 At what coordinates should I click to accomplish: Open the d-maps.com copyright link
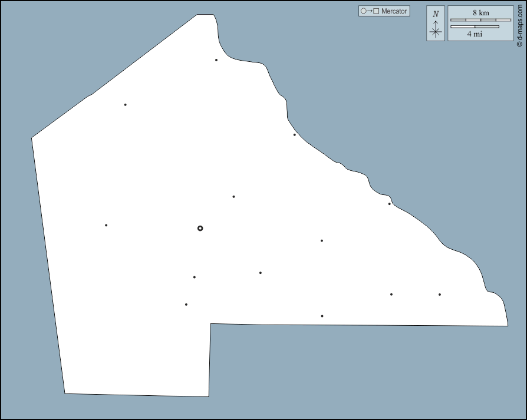tap(519, 24)
